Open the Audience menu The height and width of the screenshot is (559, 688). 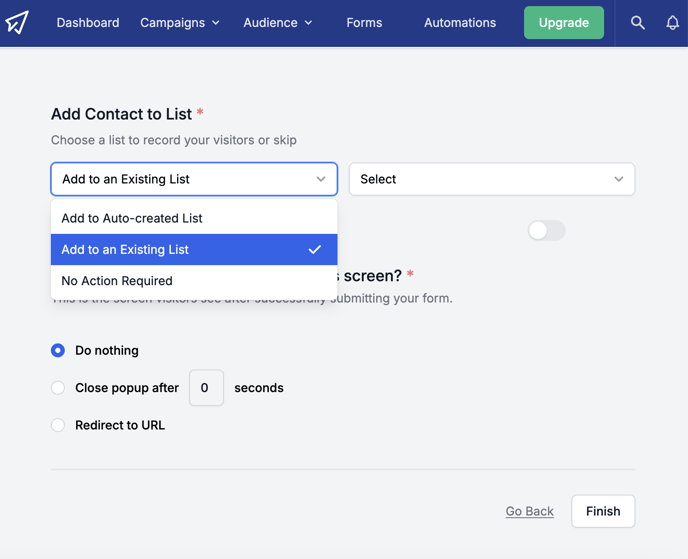point(278,22)
